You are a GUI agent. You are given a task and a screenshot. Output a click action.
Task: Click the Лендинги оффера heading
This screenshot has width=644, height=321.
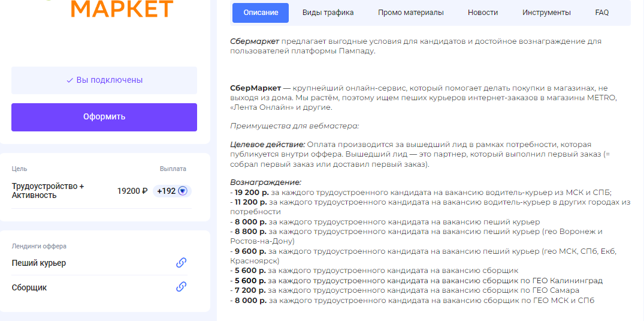39,246
